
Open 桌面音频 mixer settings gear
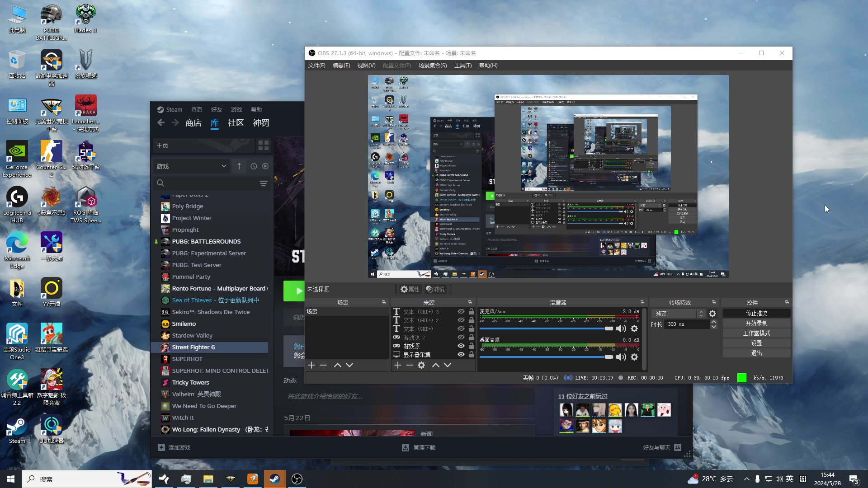point(634,357)
